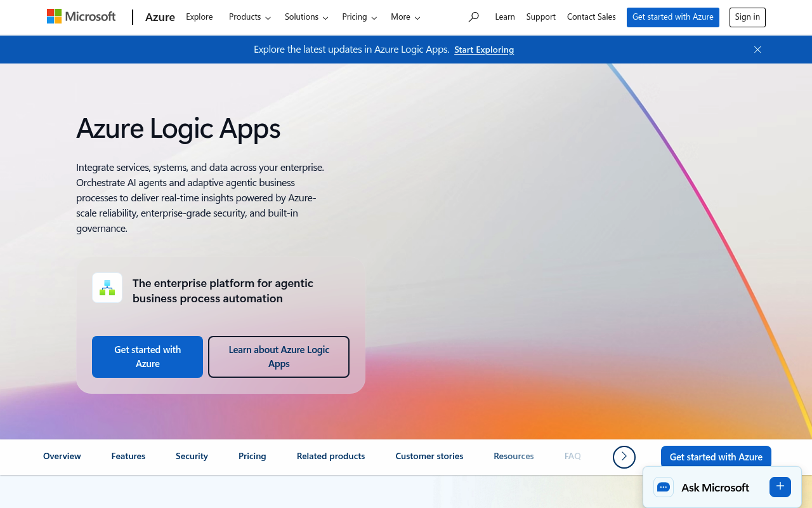The image size is (812, 508).
Task: Click the Sign in button
Action: click(747, 17)
